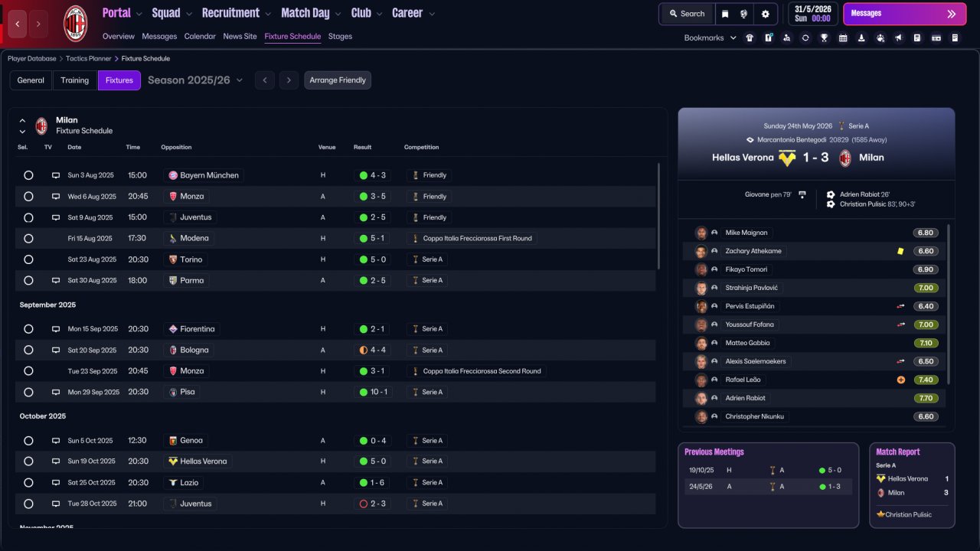Screen dimensions: 980x551
Task: Click the fixture list vertical scrollbar
Action: point(658,216)
